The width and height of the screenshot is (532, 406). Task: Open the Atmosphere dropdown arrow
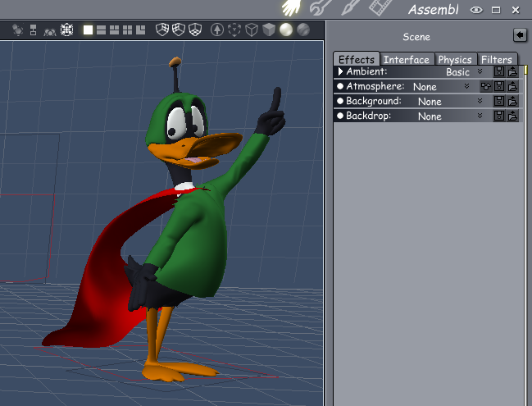point(467,86)
